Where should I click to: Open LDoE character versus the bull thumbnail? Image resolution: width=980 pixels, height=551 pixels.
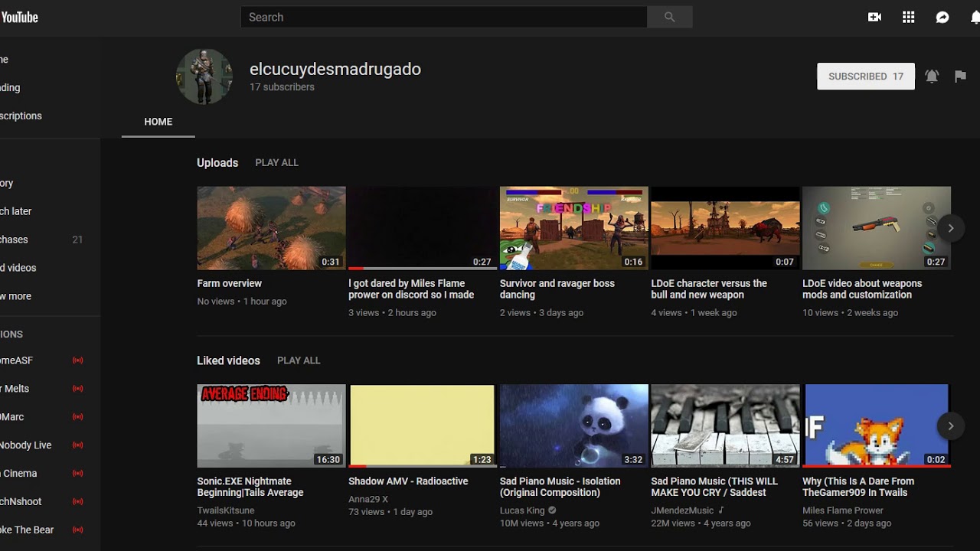[x=725, y=228]
